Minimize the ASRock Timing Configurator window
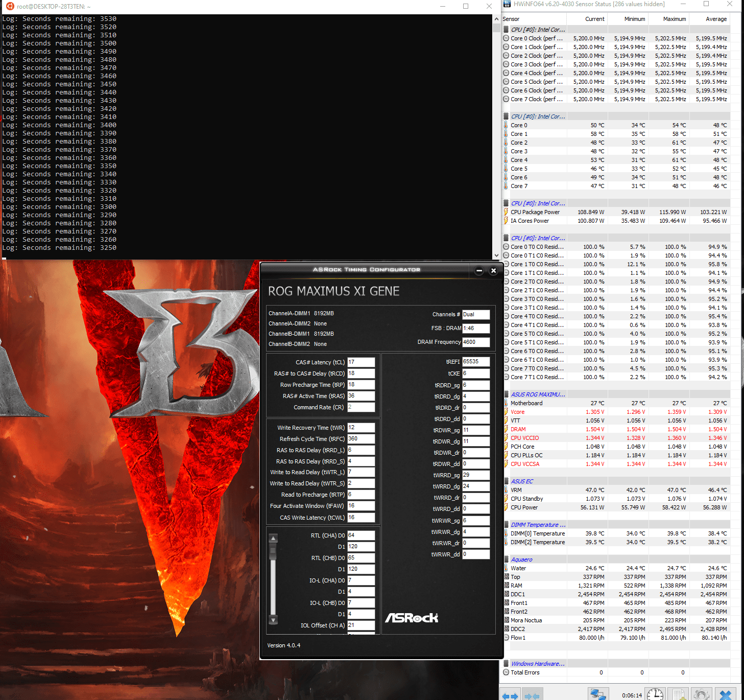 click(x=479, y=271)
